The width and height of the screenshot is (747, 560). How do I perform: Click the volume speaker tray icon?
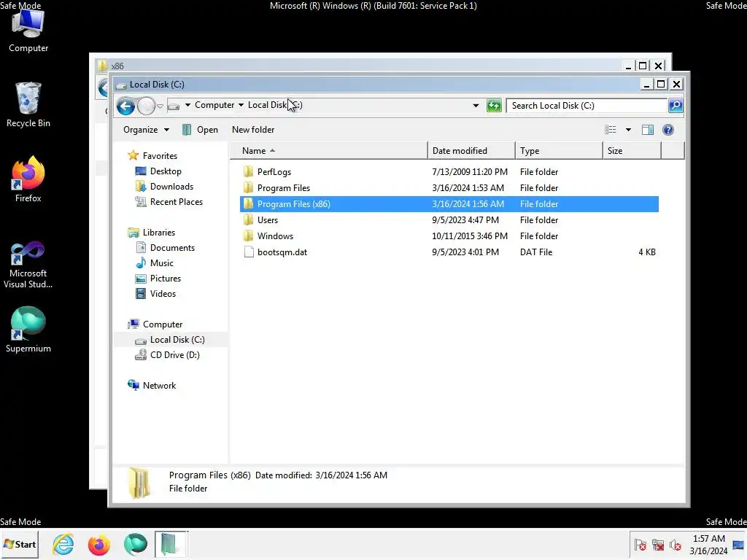675,545
